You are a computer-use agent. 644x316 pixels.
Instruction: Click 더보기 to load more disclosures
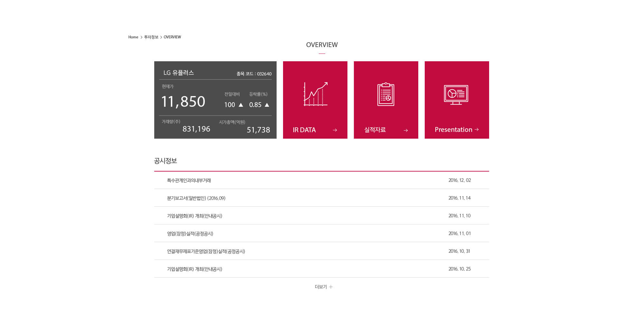coord(321,287)
